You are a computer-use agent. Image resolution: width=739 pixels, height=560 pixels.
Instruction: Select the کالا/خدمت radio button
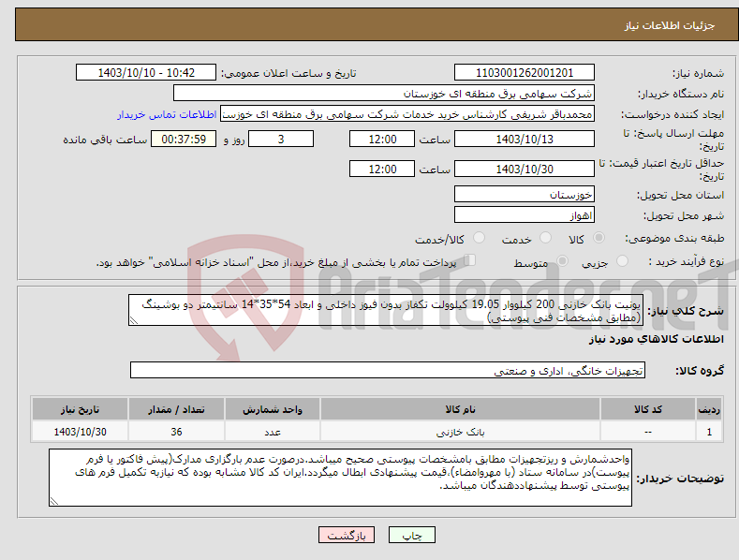click(479, 238)
